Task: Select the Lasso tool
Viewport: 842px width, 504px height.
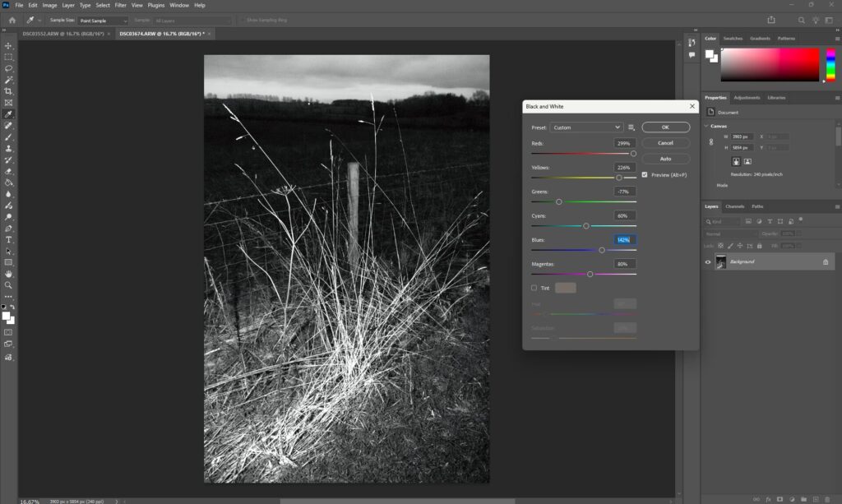Action: pos(8,69)
